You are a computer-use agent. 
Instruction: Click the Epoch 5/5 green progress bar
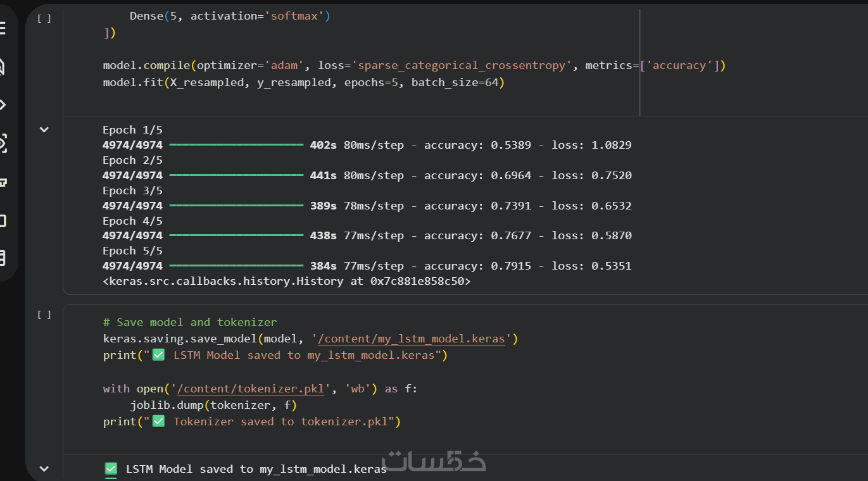[236, 266]
